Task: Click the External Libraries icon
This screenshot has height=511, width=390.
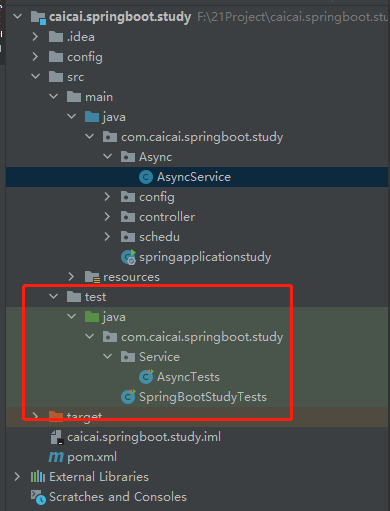Action: point(38,477)
